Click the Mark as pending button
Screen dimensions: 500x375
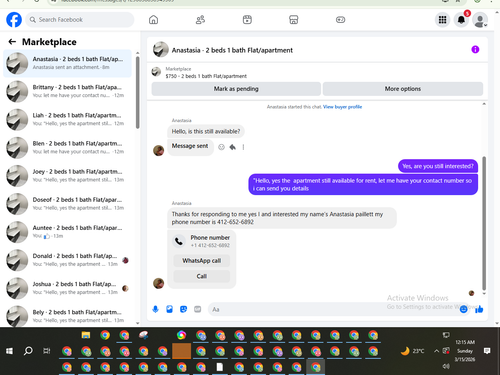pos(236,89)
